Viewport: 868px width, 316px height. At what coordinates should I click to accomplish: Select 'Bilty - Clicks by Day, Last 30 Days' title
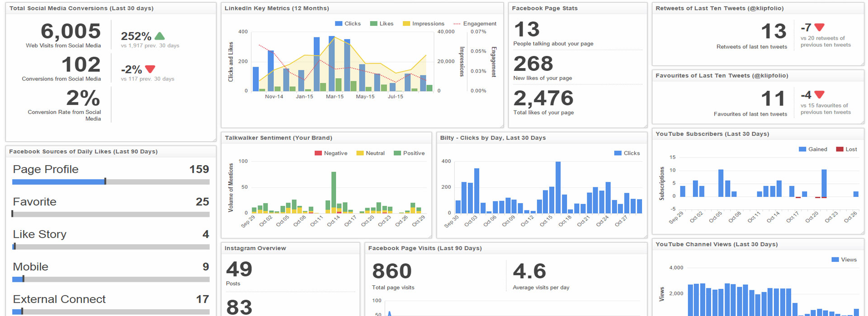pos(493,138)
